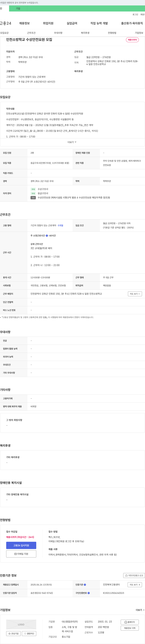The height and width of the screenshot is (644, 145).
Task: Open the 실업급여 menu
Action: [x=72, y=23]
